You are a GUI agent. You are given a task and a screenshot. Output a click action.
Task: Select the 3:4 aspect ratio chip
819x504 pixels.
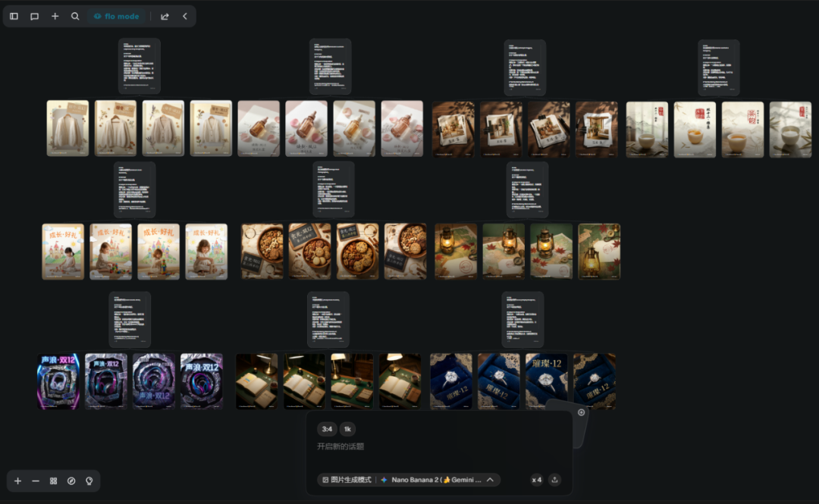327,429
